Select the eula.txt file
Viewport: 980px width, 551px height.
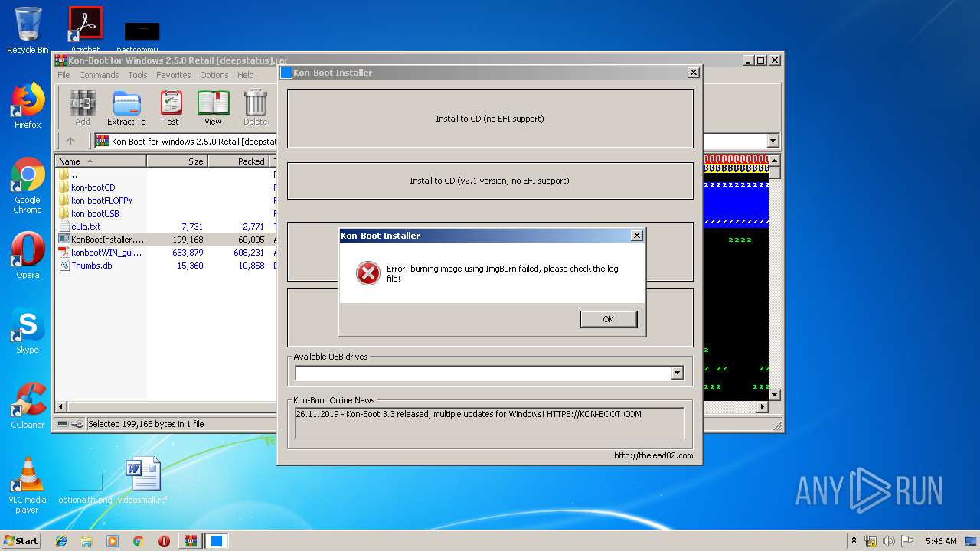[86, 227]
